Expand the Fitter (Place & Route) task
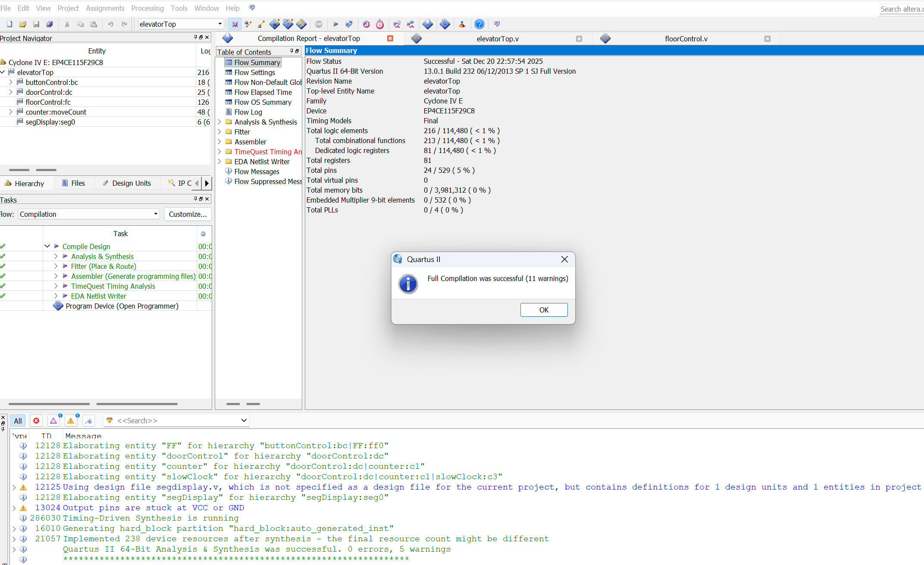Viewport: 924px width, 565px height. pos(56,266)
